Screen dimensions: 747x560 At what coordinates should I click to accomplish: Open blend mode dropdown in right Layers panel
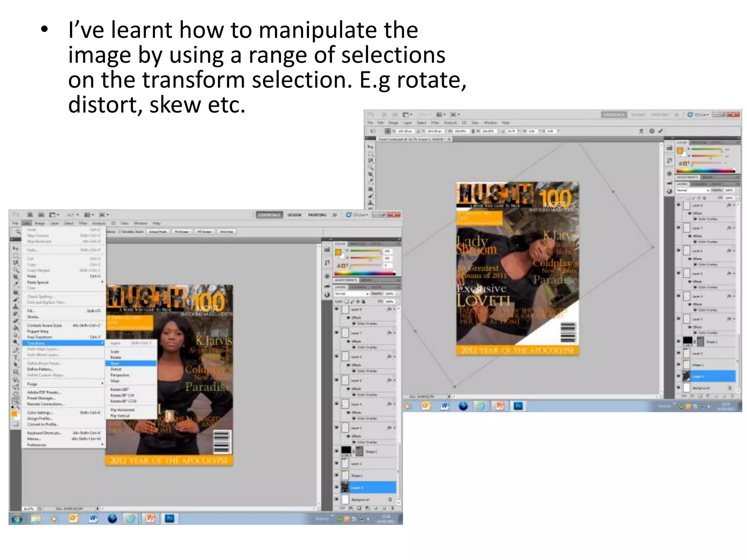point(693,190)
